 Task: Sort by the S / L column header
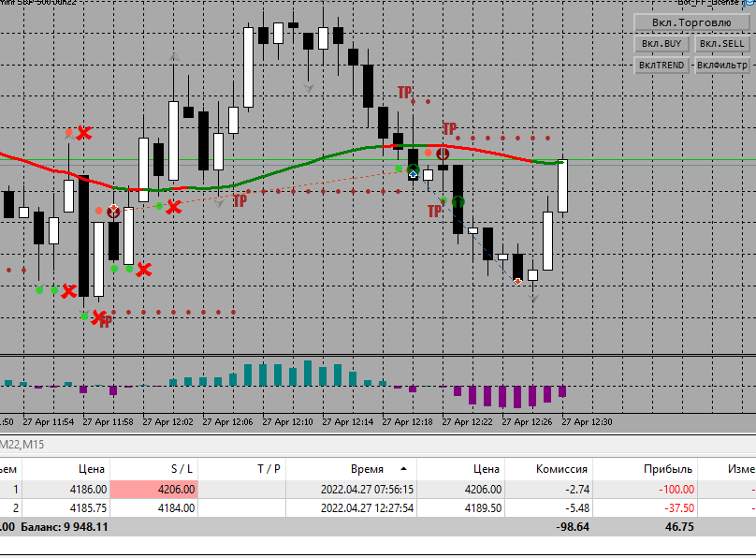(x=153, y=469)
